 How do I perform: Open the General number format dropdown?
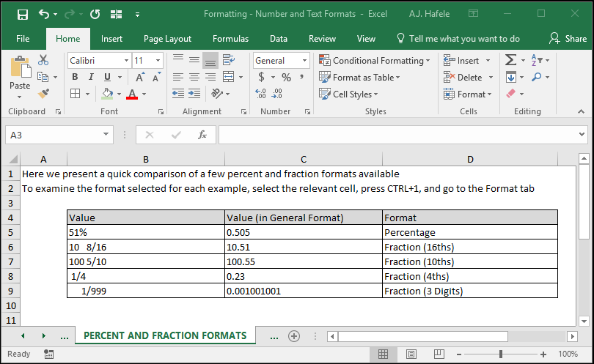tap(304, 61)
